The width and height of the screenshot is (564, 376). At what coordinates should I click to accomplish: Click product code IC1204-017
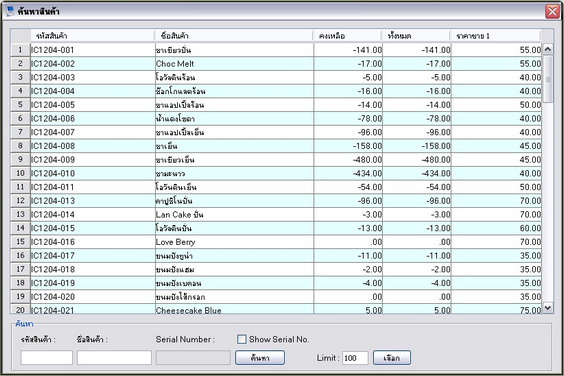pos(53,255)
